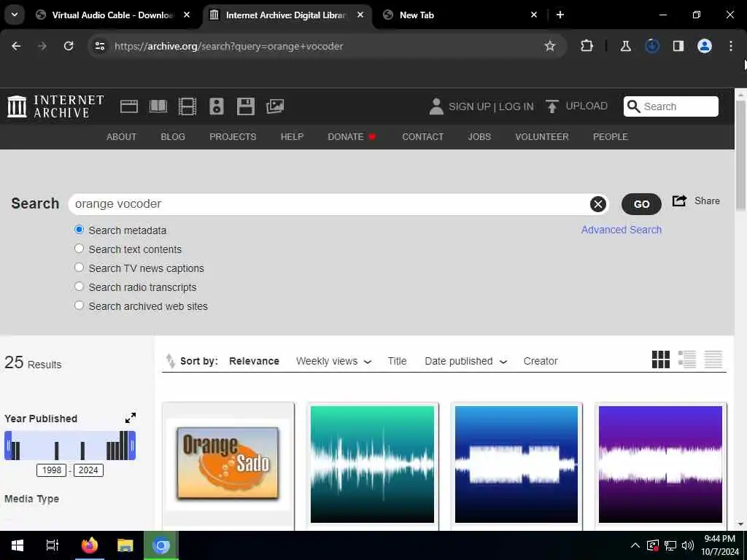Open the ABOUT menu item
Image resolution: width=747 pixels, height=560 pixels.
tap(122, 136)
